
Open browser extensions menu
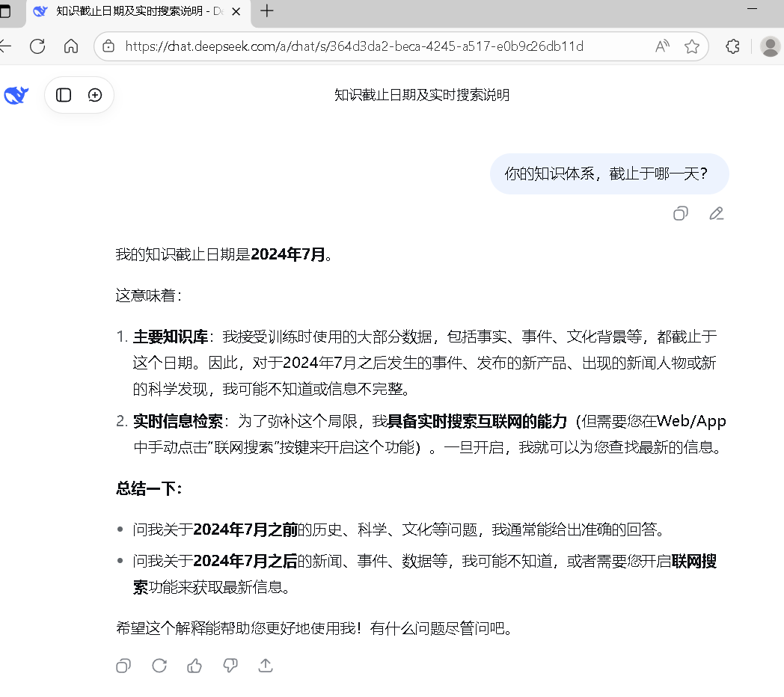[x=732, y=46]
